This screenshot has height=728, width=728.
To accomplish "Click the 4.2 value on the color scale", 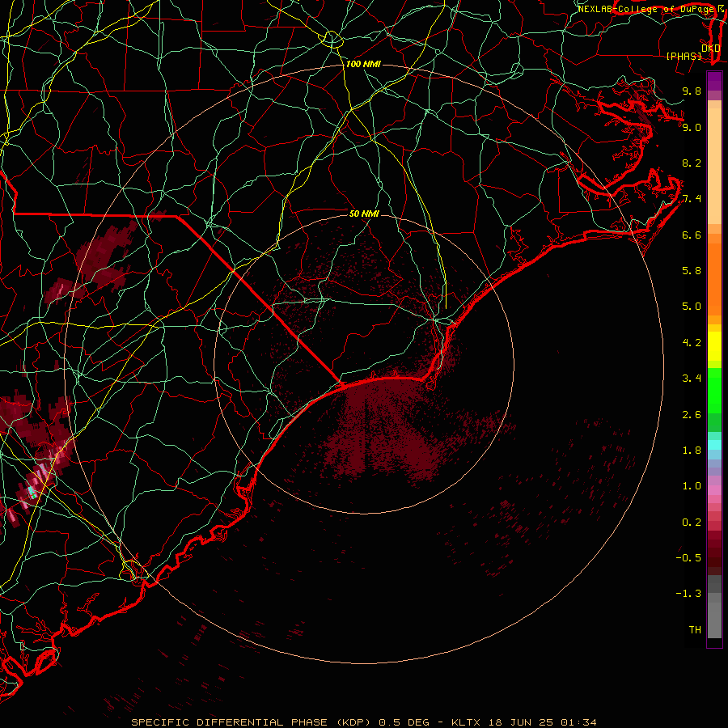I will (x=692, y=342).
